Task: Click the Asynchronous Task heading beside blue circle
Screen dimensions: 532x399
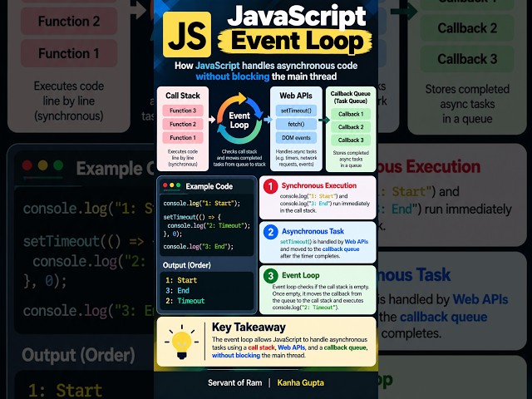Action: coord(313,231)
